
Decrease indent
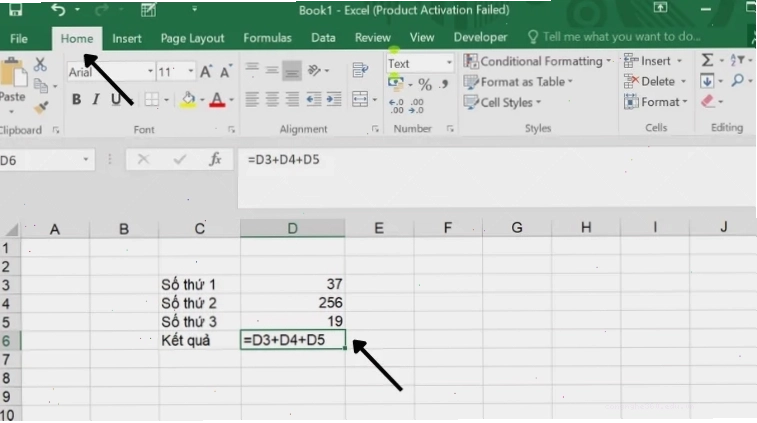[313, 99]
